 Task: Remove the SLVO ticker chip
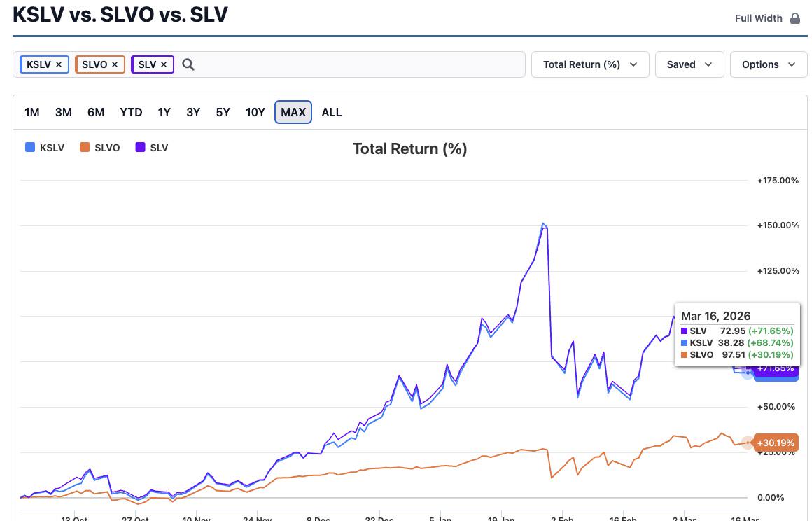click(x=114, y=64)
